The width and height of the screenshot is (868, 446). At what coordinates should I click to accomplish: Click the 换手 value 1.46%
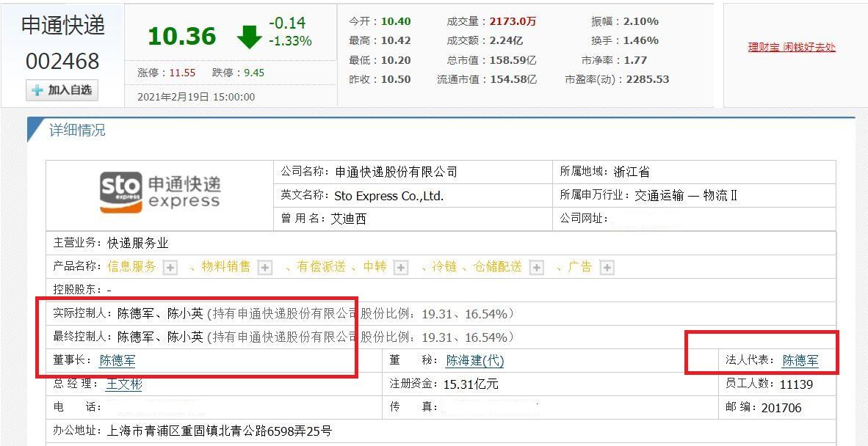click(641, 41)
